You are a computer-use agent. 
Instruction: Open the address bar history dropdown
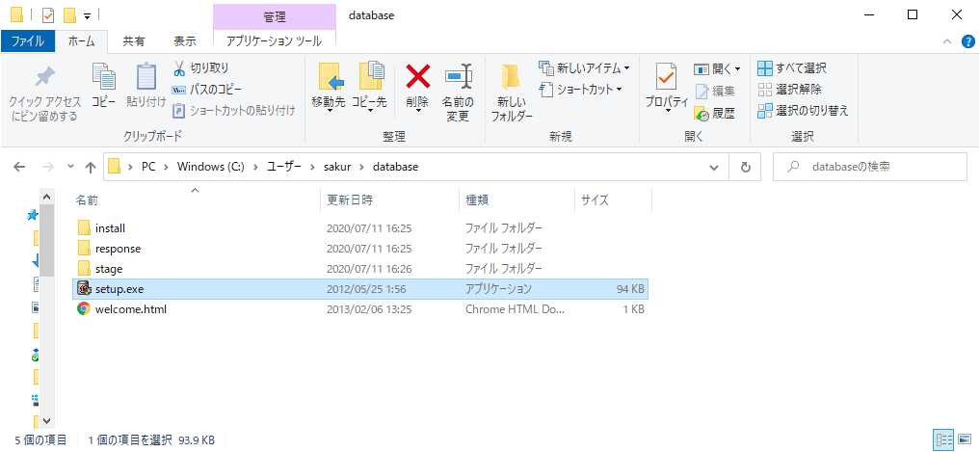(714, 168)
